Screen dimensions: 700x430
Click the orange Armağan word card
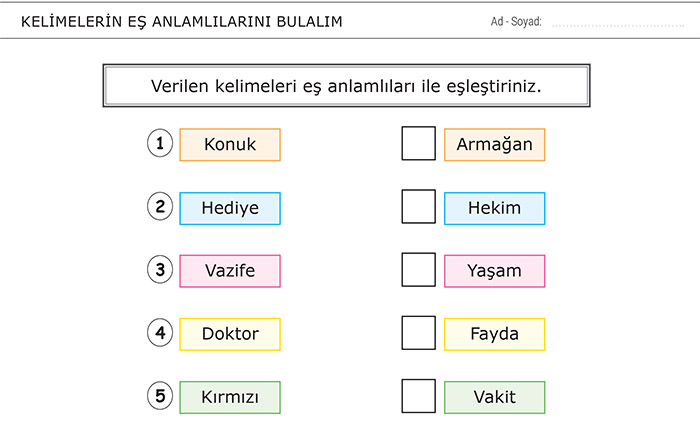click(x=495, y=145)
